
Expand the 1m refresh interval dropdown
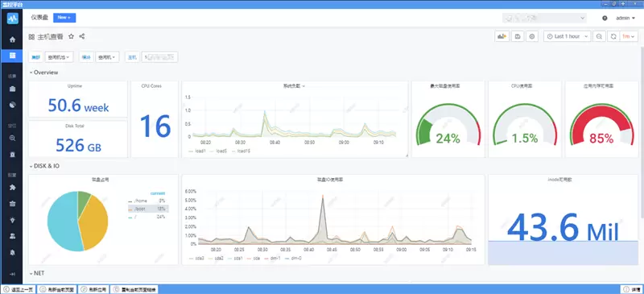click(x=628, y=36)
